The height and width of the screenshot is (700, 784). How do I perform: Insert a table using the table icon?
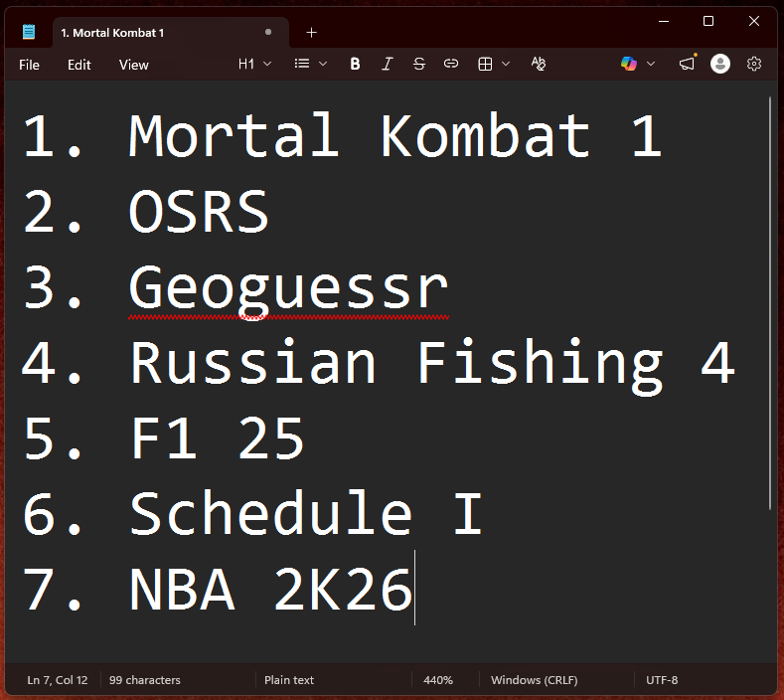(x=485, y=64)
